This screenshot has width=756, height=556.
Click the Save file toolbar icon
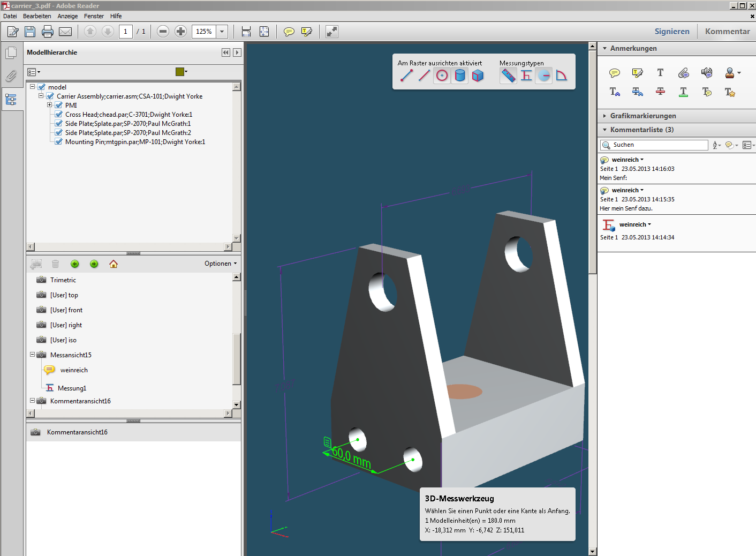click(x=30, y=32)
